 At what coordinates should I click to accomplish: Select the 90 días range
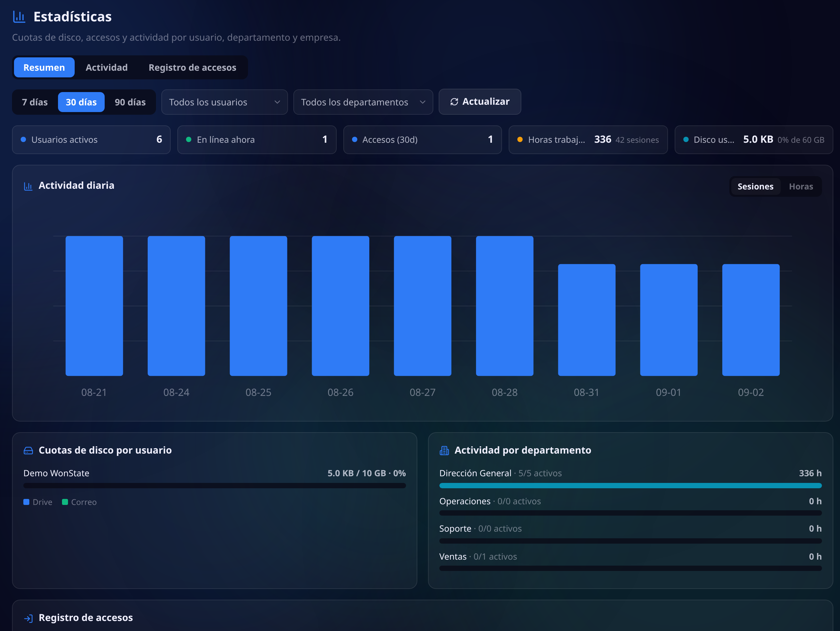pyautogui.click(x=130, y=102)
